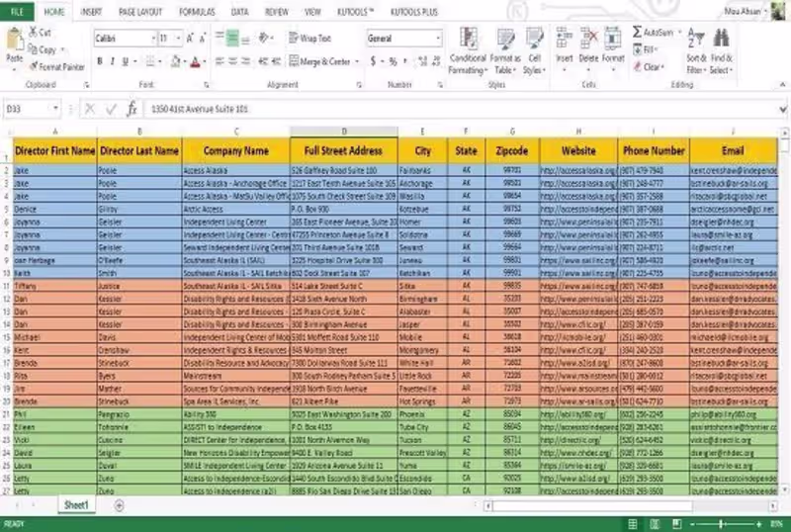Open the Name Box dropdown arrow

tap(55, 109)
